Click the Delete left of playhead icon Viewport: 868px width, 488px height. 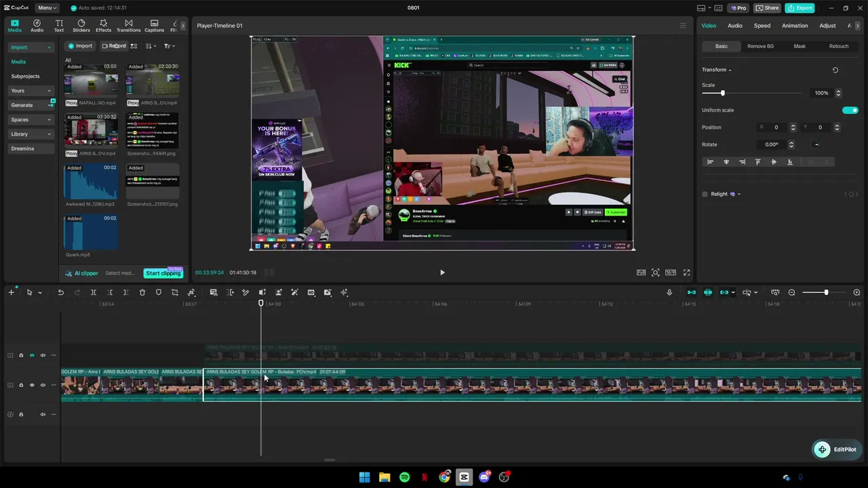[x=110, y=292]
